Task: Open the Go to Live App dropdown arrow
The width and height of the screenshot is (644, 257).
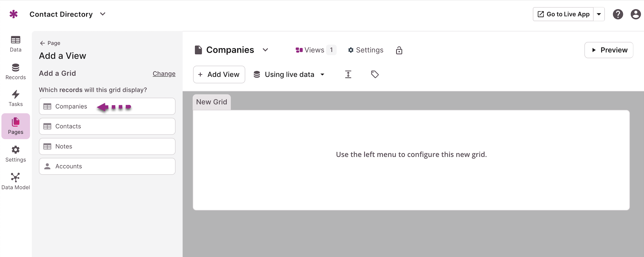Action: (599, 14)
